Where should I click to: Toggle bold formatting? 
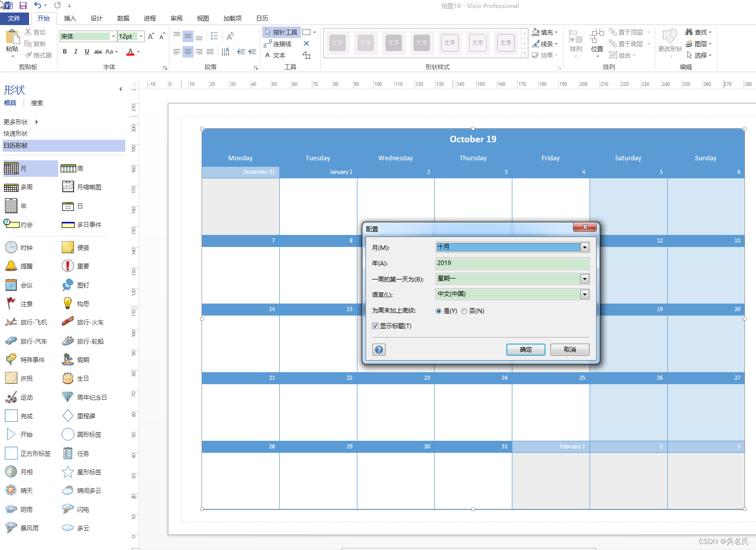(x=65, y=52)
